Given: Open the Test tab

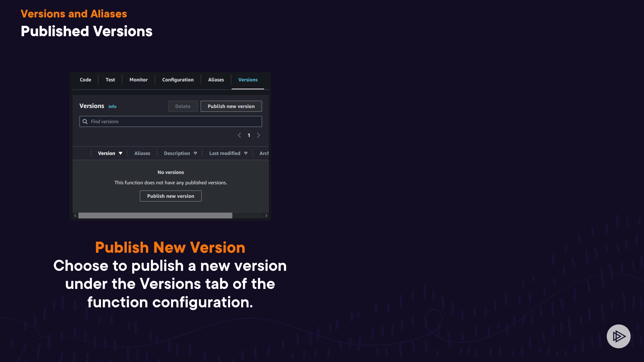Looking at the screenshot, I should tap(110, 80).
